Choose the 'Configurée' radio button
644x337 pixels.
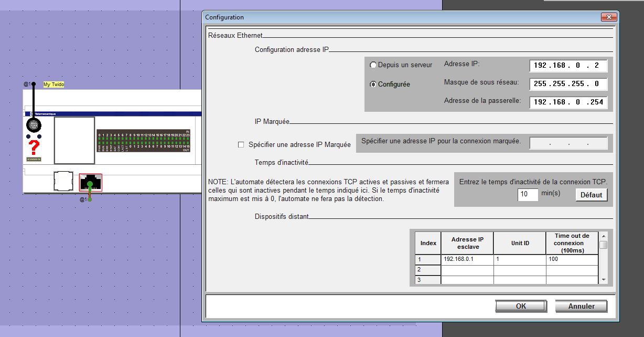373,84
